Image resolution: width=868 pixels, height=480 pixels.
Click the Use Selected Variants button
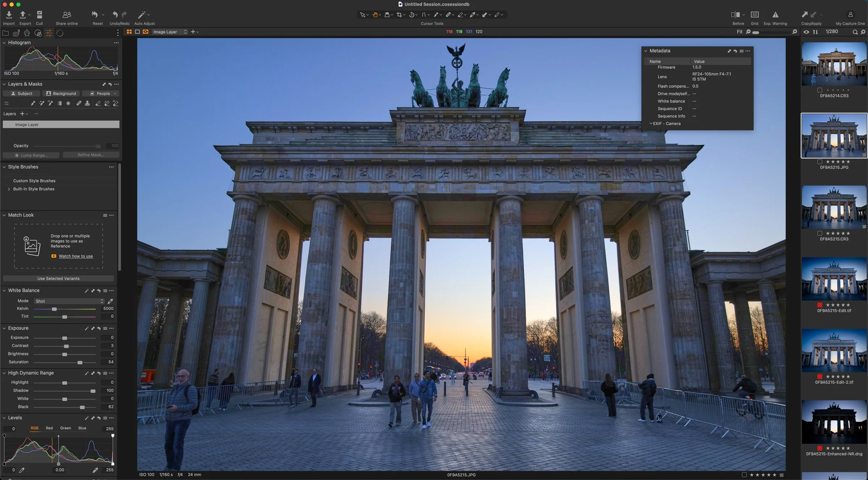pyautogui.click(x=58, y=278)
